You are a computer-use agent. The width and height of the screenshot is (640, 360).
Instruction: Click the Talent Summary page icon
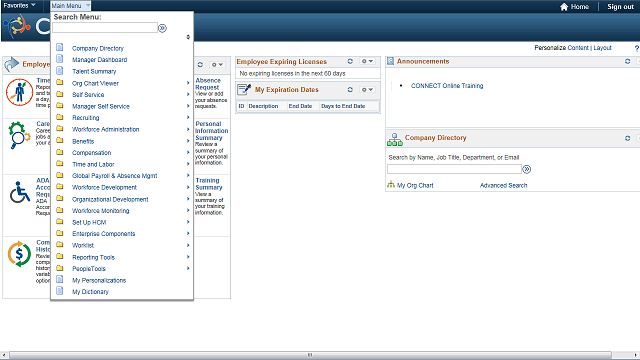60,71
